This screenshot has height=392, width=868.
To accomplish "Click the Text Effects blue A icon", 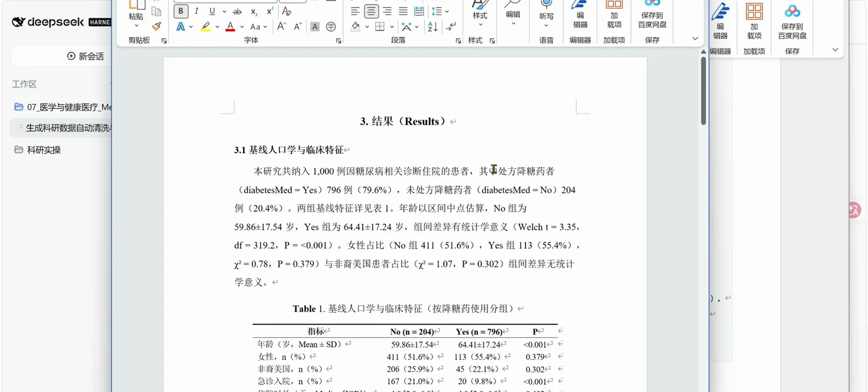I will (x=181, y=27).
